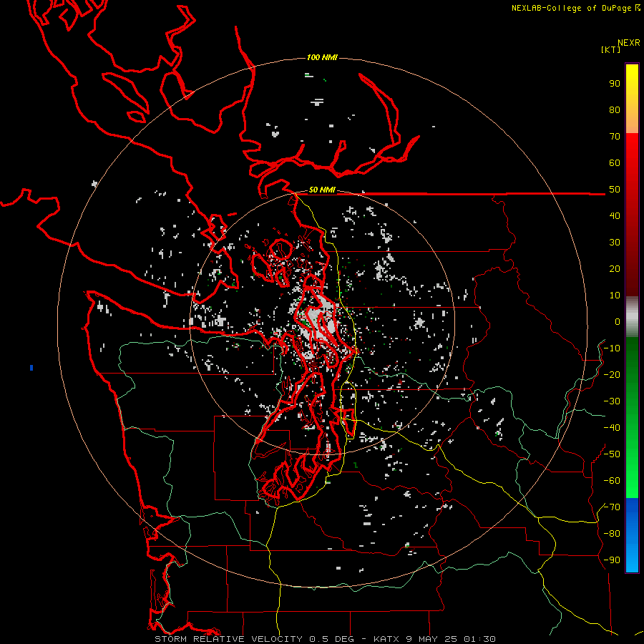Pick the gray zero-velocity band on color bar
Viewport: 644px width, 644px height.
coord(632,317)
